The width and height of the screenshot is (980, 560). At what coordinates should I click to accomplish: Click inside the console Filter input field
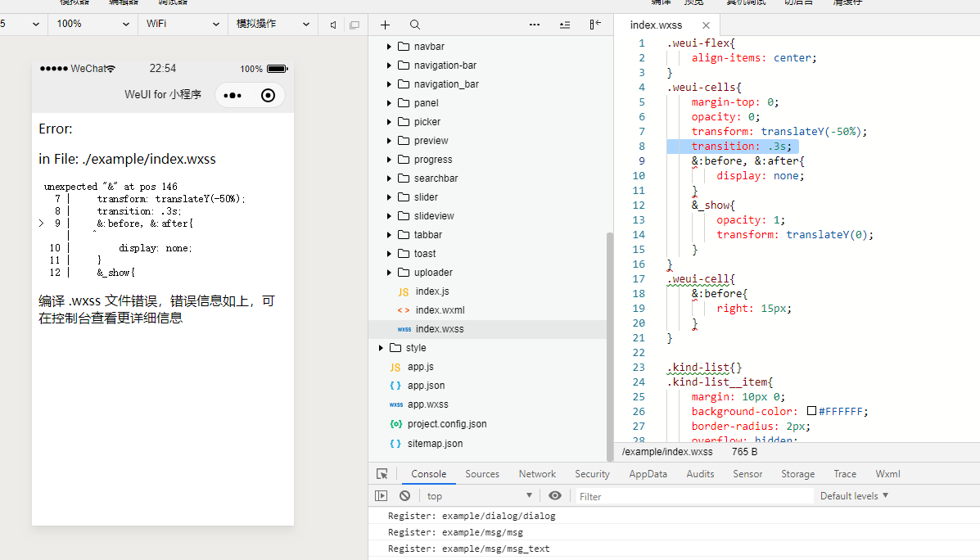(688, 495)
